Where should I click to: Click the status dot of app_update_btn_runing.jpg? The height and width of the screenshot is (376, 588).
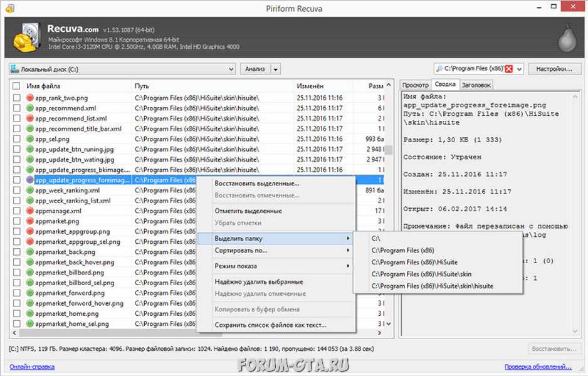(x=30, y=149)
